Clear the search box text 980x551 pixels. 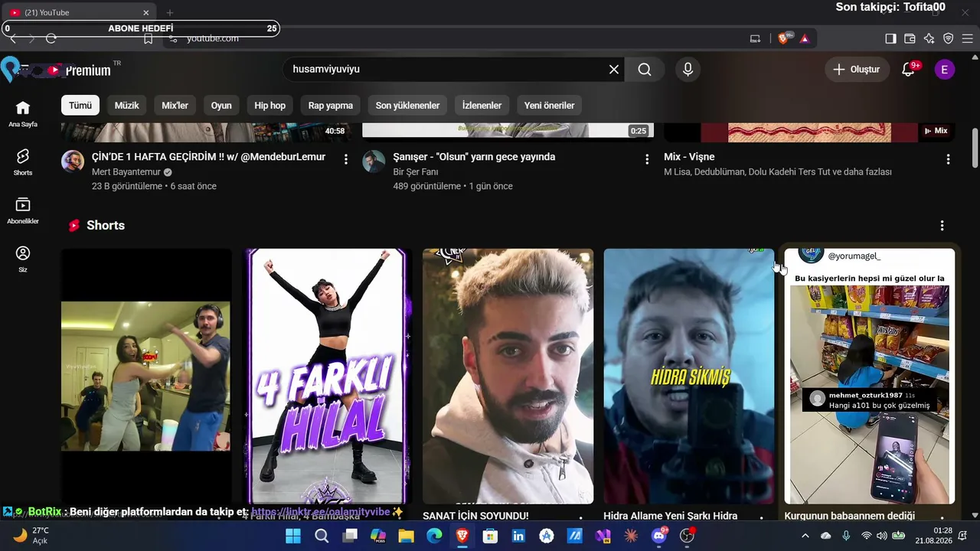point(614,70)
